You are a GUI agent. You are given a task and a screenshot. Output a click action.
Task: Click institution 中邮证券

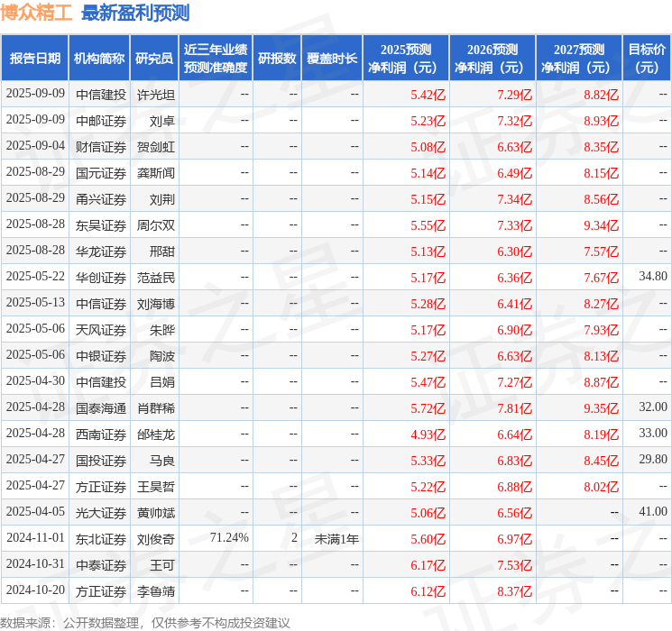tap(101, 121)
